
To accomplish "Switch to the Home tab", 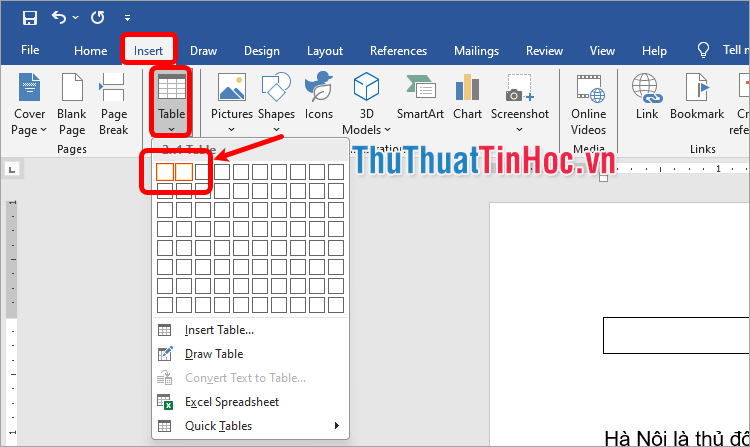I will pos(90,51).
